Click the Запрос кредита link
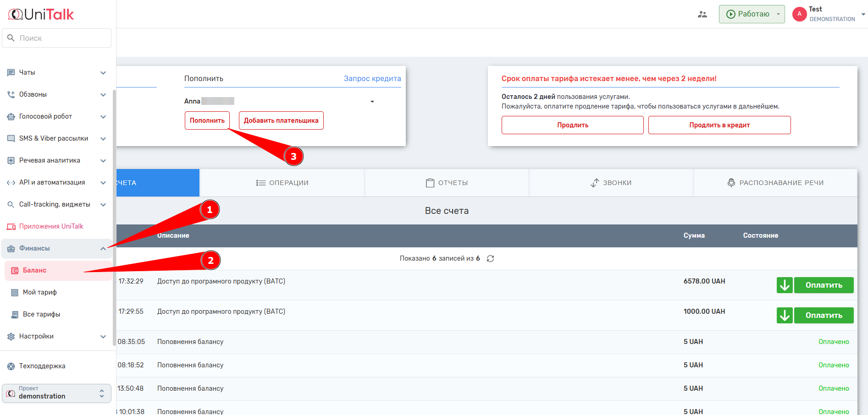The height and width of the screenshot is (415, 868). (x=372, y=78)
